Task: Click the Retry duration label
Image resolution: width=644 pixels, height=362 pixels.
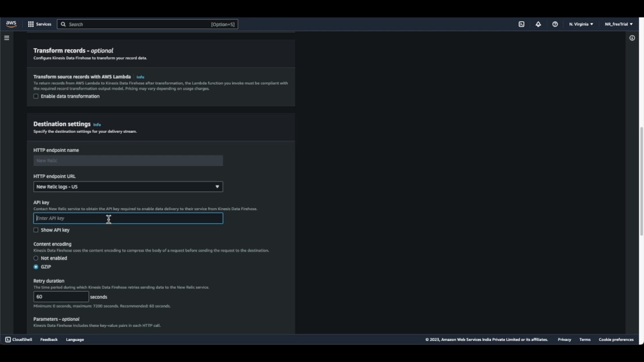Action: (49, 281)
